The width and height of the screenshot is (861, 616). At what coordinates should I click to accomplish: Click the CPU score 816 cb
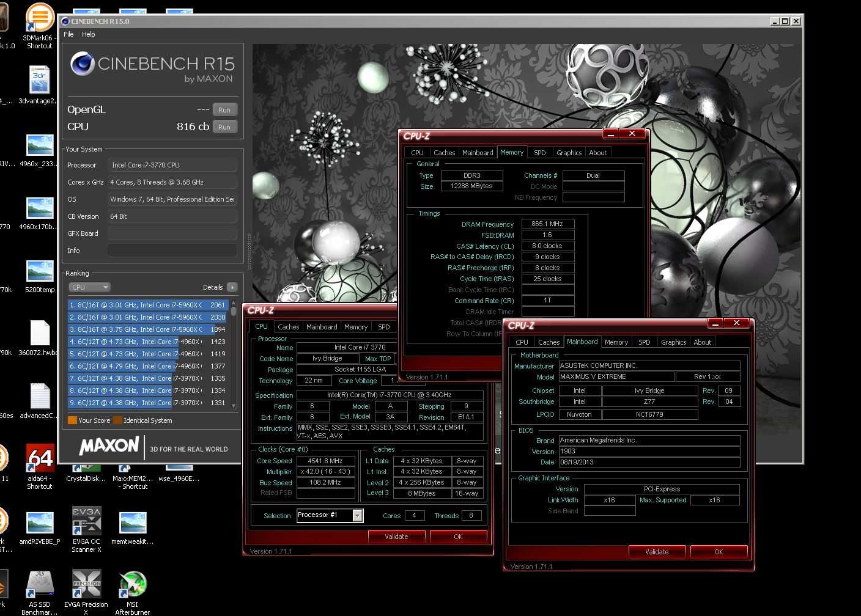193,127
